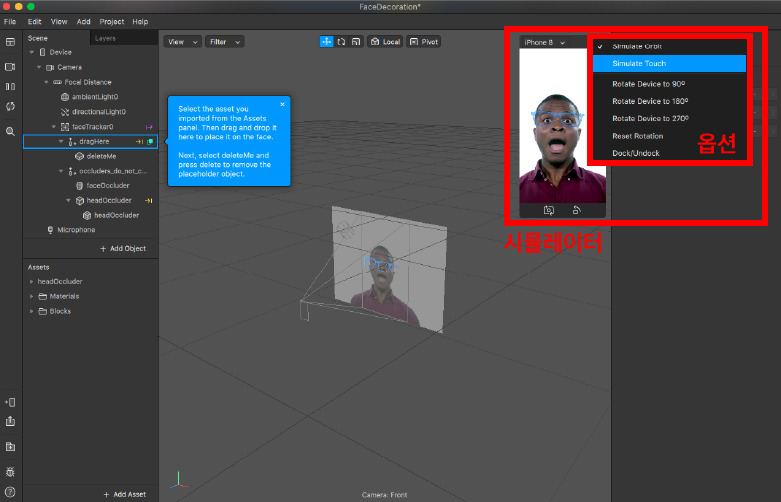Collapse the dragHere node
781x502 pixels.
click(61, 142)
